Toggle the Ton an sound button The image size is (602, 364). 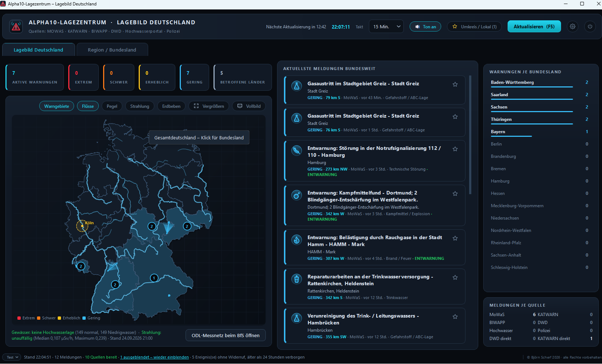(425, 27)
